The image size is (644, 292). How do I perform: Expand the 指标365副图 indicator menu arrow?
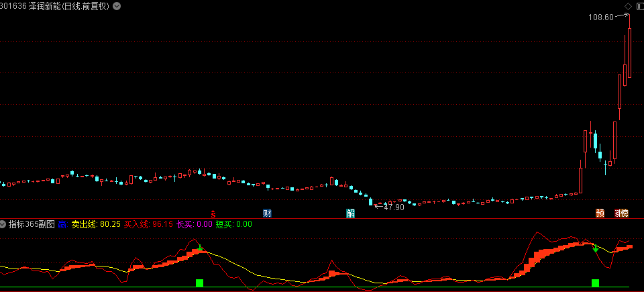(4, 224)
